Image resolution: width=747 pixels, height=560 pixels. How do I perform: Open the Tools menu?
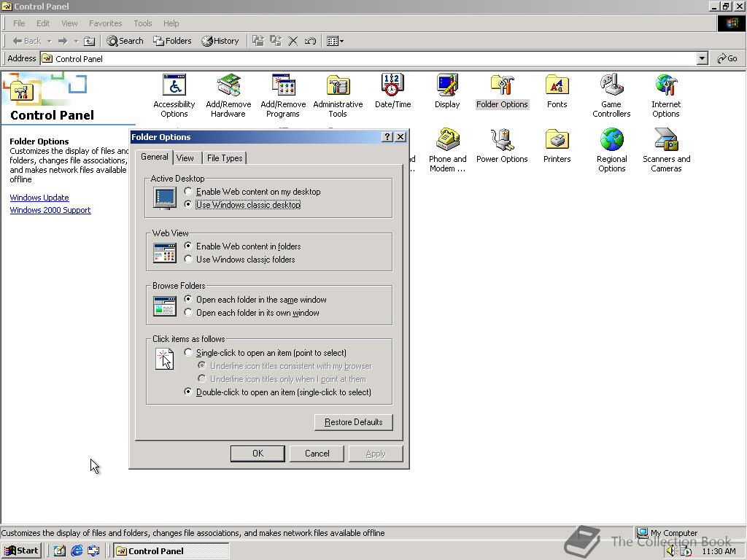142,23
